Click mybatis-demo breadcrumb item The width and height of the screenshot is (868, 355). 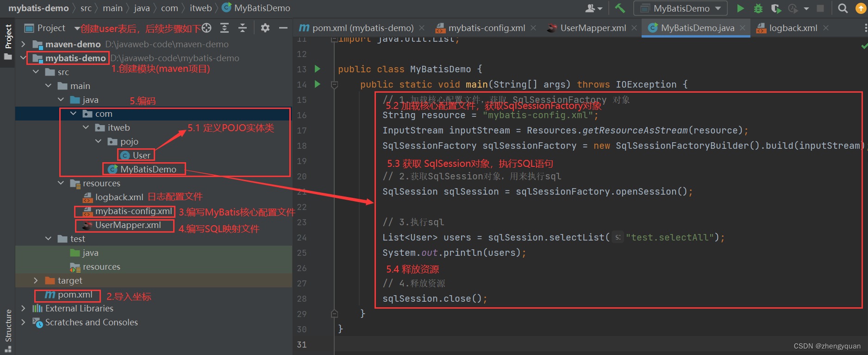pyautogui.click(x=38, y=8)
